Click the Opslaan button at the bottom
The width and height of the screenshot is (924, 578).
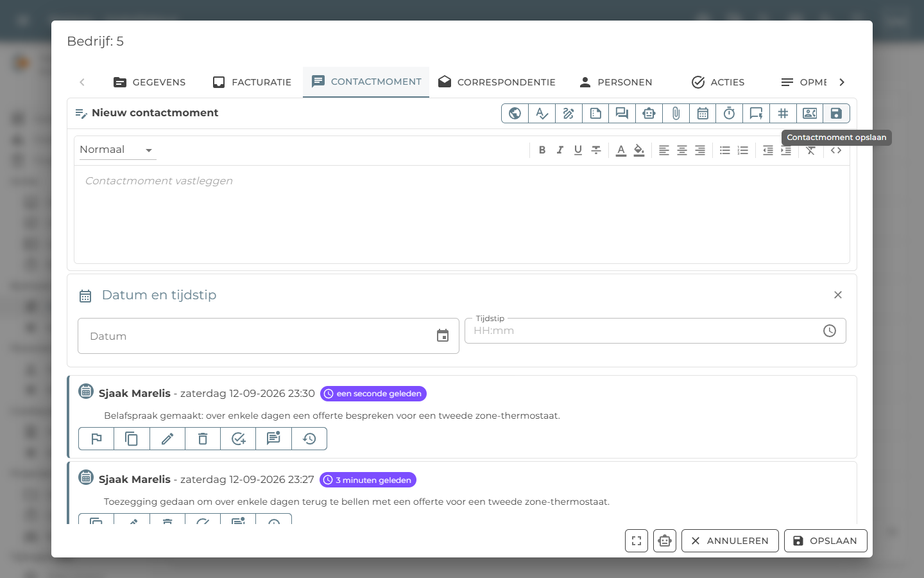[826, 541]
